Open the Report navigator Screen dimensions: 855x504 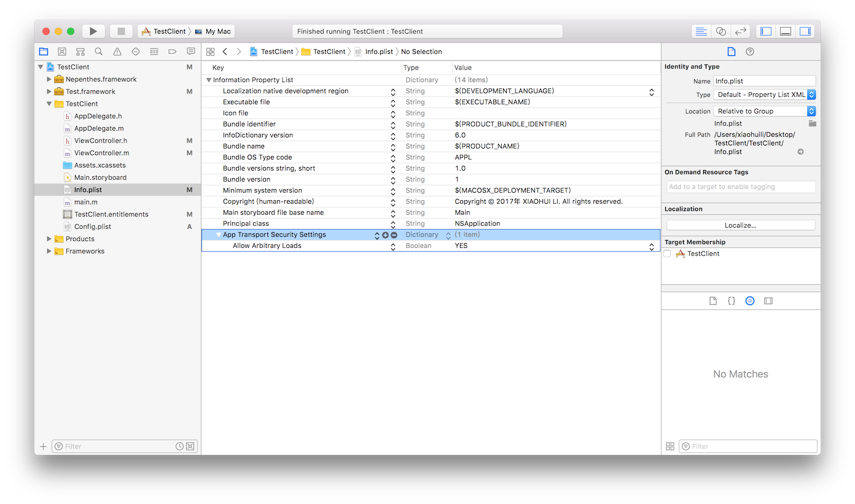(x=191, y=52)
